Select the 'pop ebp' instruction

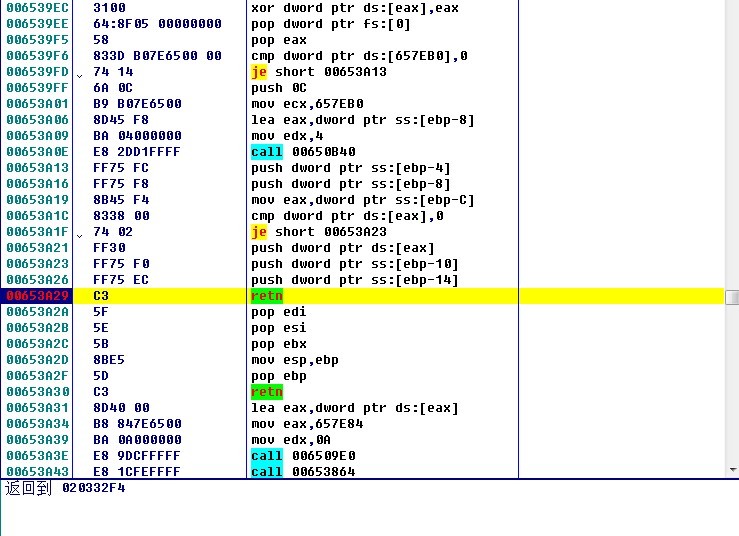tap(279, 376)
